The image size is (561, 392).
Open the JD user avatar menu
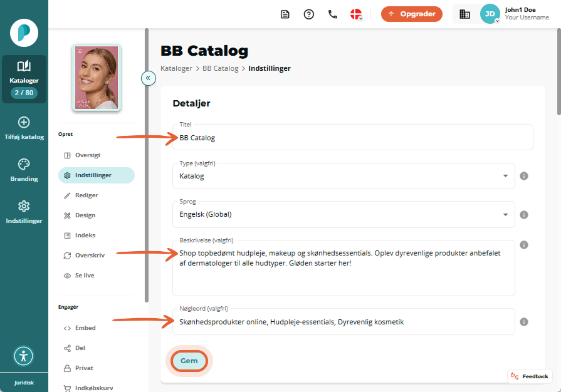click(490, 14)
